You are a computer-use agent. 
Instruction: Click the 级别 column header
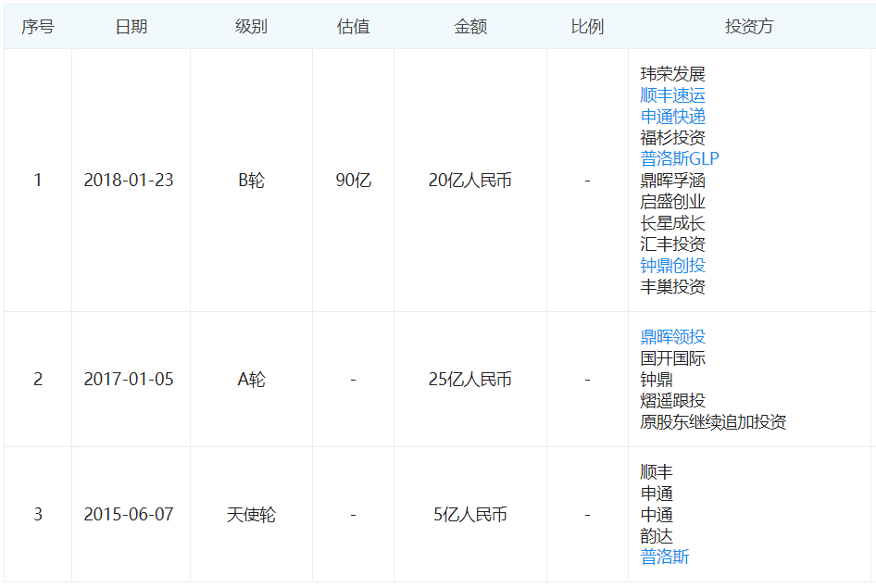[251, 26]
